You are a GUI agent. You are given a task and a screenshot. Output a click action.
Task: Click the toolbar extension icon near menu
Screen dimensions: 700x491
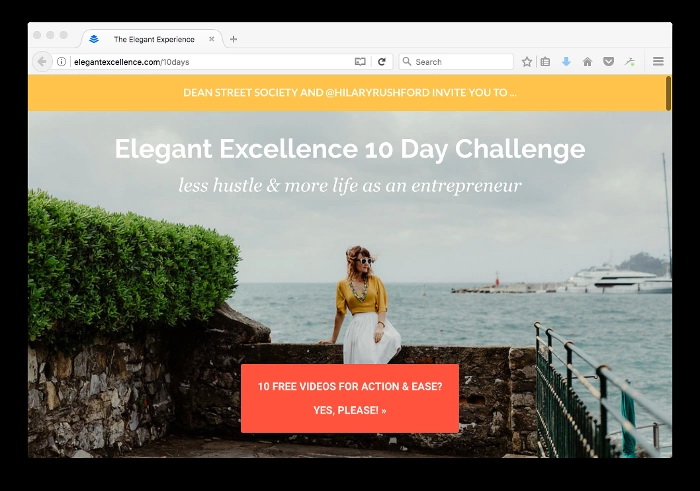tap(630, 62)
